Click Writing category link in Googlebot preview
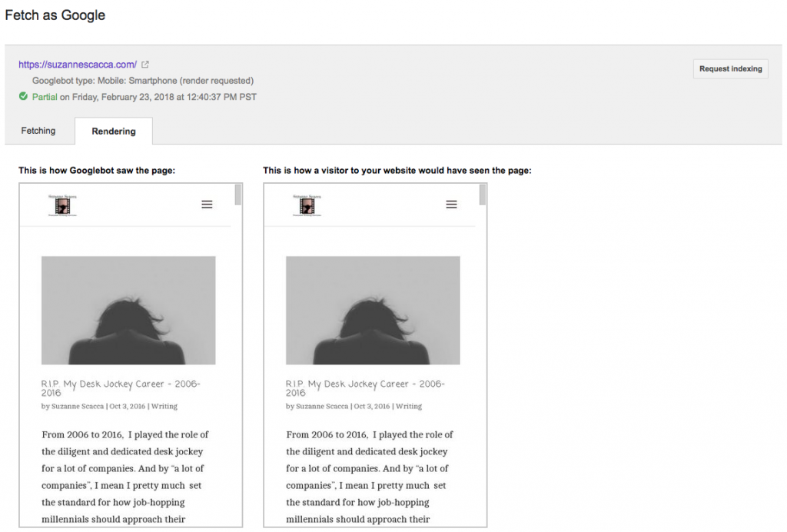 164,406
